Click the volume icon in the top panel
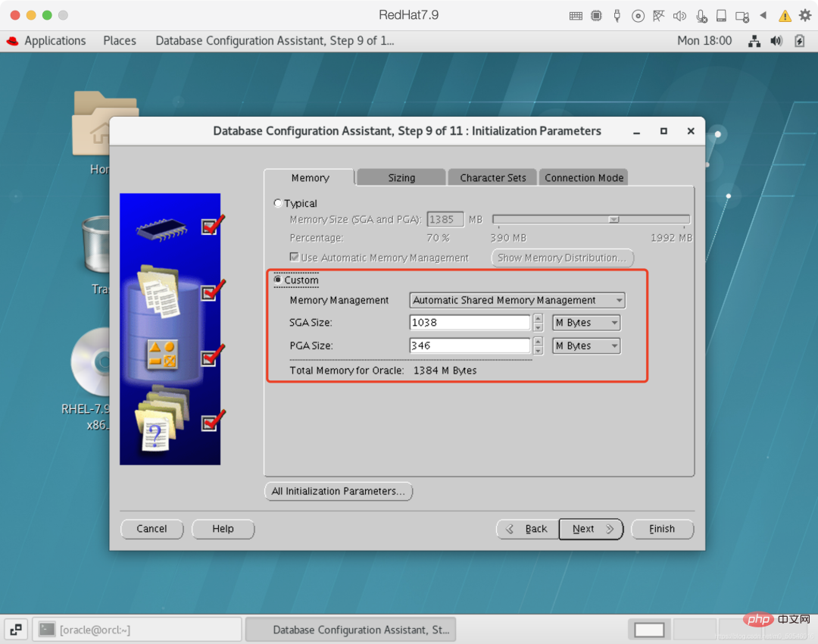 click(x=776, y=41)
